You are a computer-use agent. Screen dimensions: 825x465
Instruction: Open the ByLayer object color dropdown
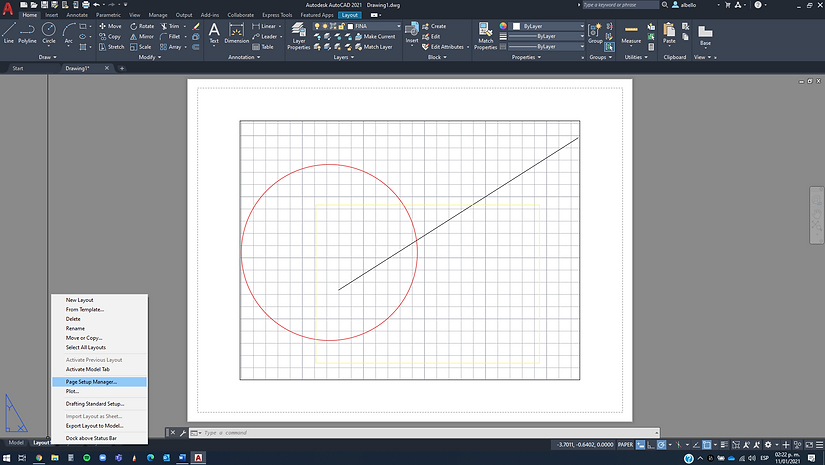tap(548, 26)
